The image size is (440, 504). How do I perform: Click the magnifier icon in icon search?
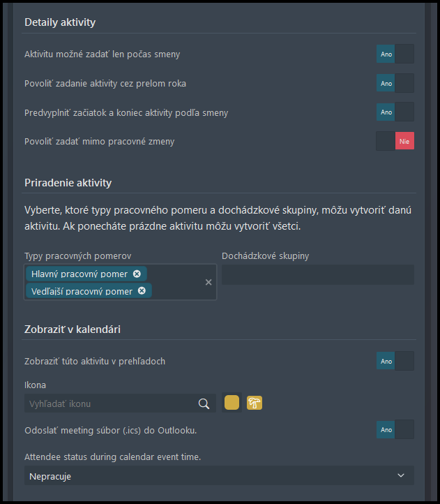tap(204, 403)
